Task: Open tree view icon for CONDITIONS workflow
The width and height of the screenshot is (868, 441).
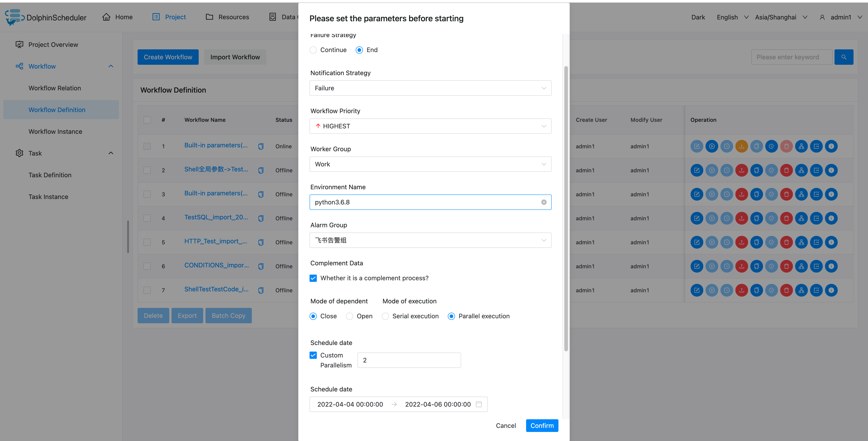Action: point(802,266)
